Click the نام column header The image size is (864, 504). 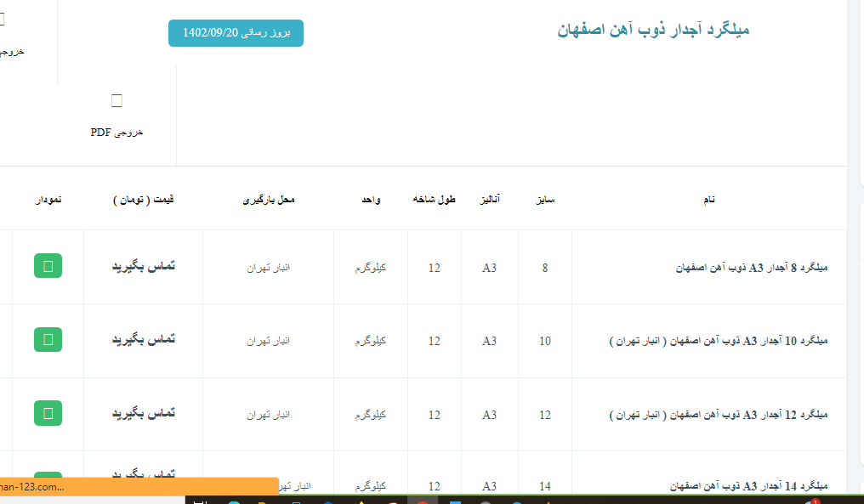pyautogui.click(x=708, y=200)
